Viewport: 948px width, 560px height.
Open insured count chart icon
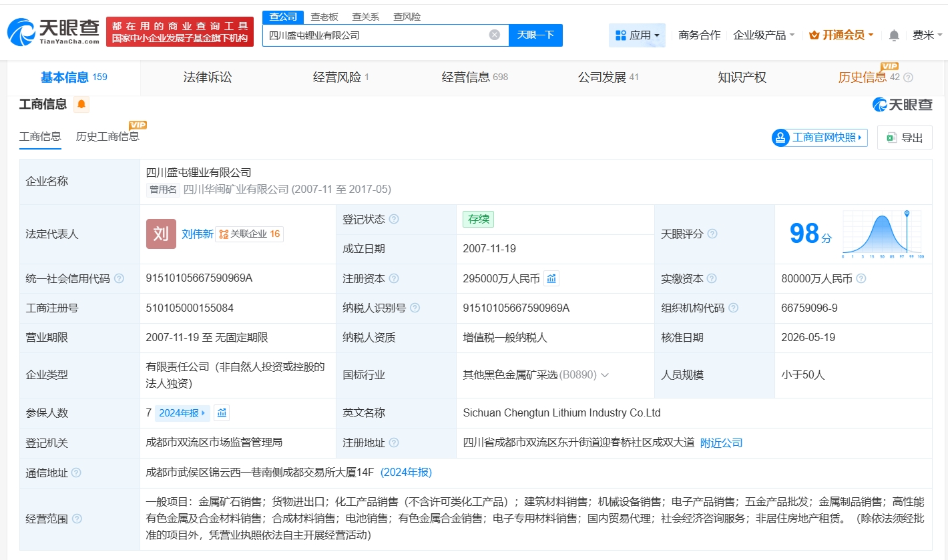tap(222, 413)
